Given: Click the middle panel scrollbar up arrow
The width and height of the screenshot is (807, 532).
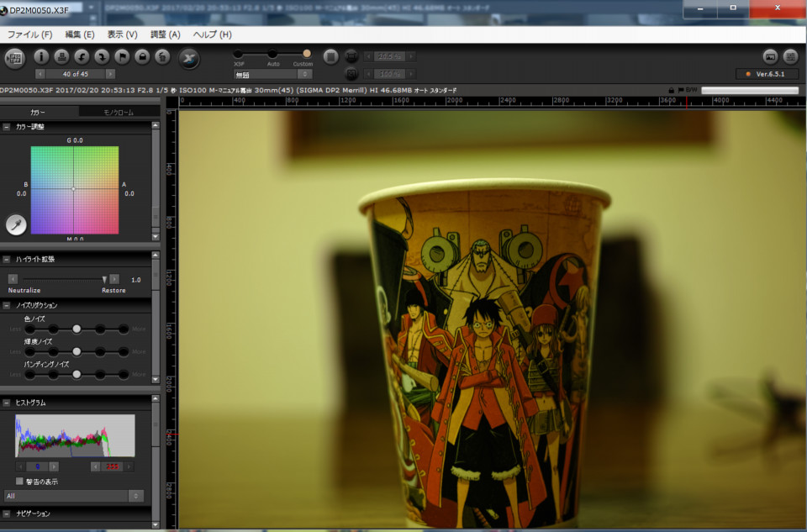Looking at the screenshot, I should click(156, 255).
